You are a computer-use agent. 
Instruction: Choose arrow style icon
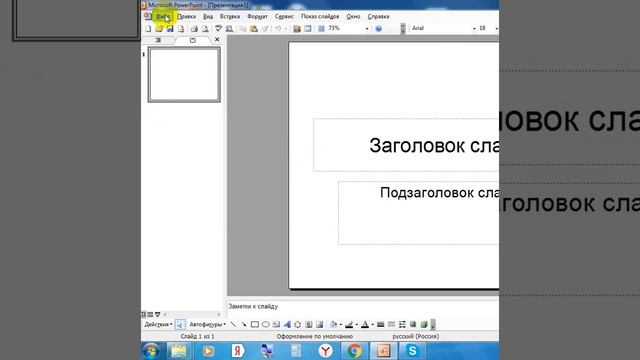coord(402,324)
